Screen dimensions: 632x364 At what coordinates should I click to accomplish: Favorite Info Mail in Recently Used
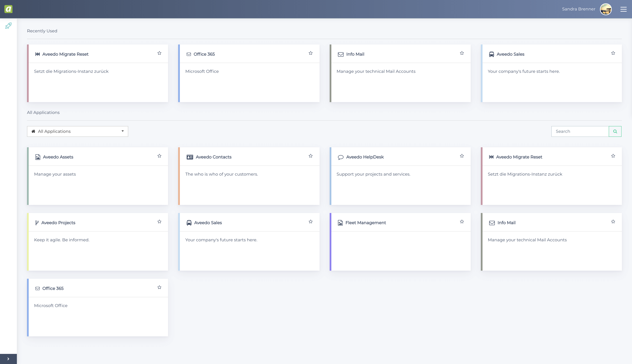(x=462, y=53)
